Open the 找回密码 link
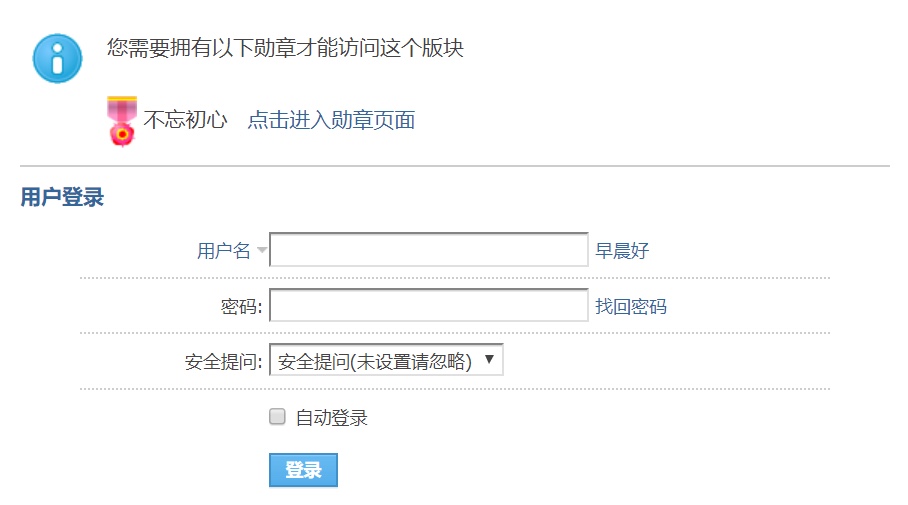Image resolution: width=908 pixels, height=505 pixels. pos(631,306)
